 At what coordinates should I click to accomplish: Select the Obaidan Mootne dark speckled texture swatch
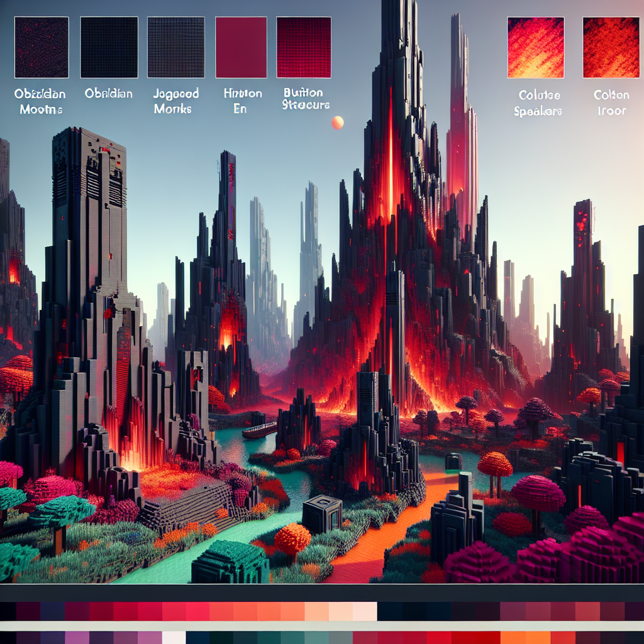click(42, 47)
